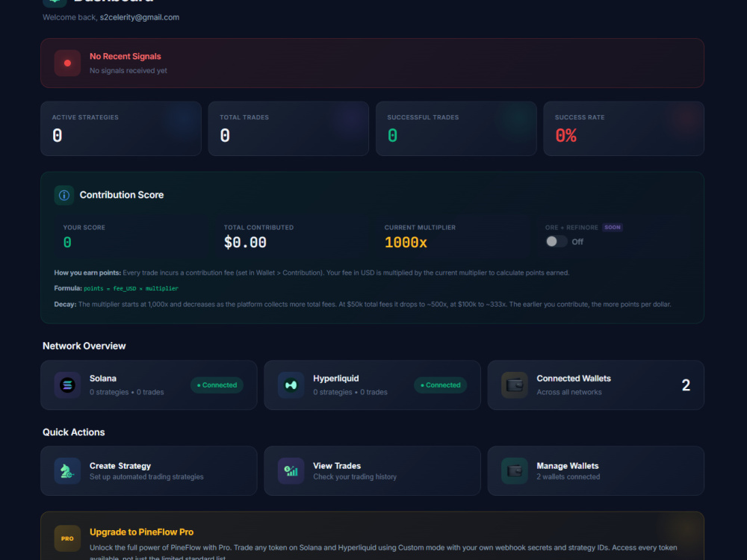
Task: Click the PRO badge icon
Action: [x=67, y=538]
